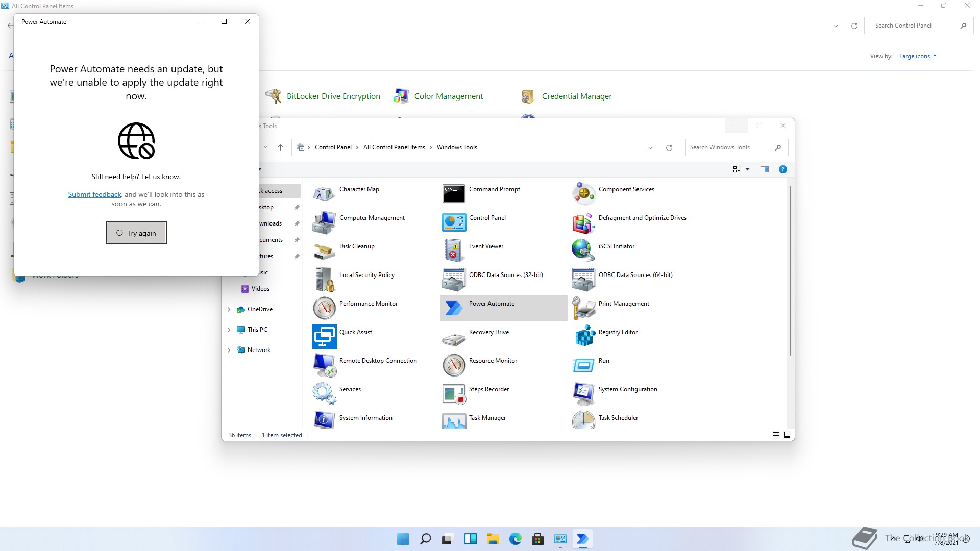Open File Explorer from taskbar

(x=493, y=539)
